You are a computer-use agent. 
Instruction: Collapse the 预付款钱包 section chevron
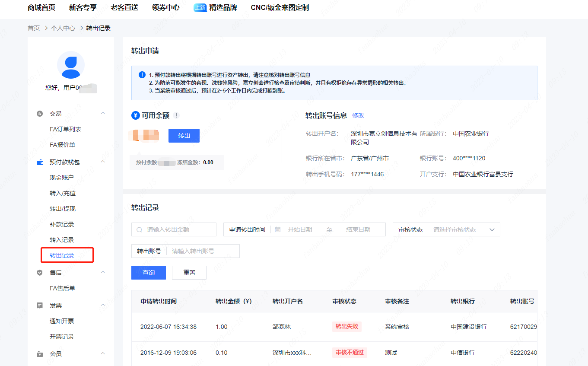click(x=103, y=162)
